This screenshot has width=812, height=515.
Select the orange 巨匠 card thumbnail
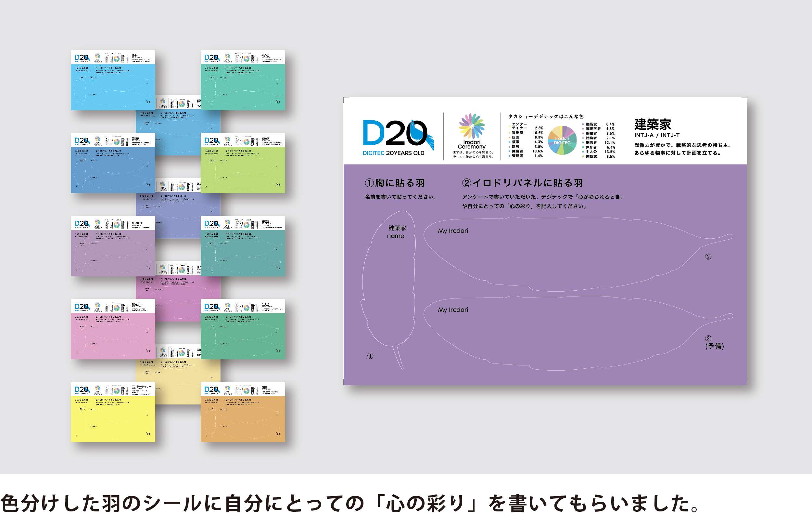(x=243, y=418)
